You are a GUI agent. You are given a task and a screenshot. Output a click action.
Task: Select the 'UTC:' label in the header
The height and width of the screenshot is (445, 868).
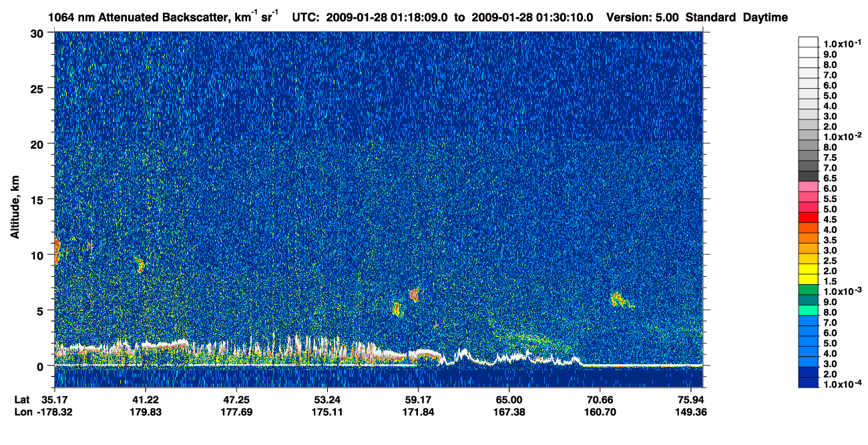[306, 17]
